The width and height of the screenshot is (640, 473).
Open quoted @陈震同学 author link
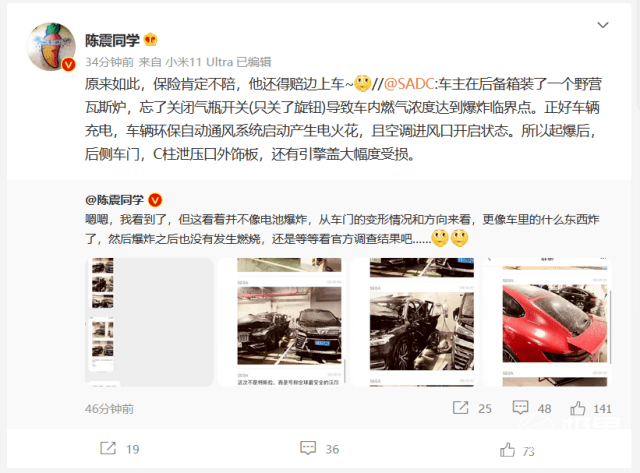point(114,200)
